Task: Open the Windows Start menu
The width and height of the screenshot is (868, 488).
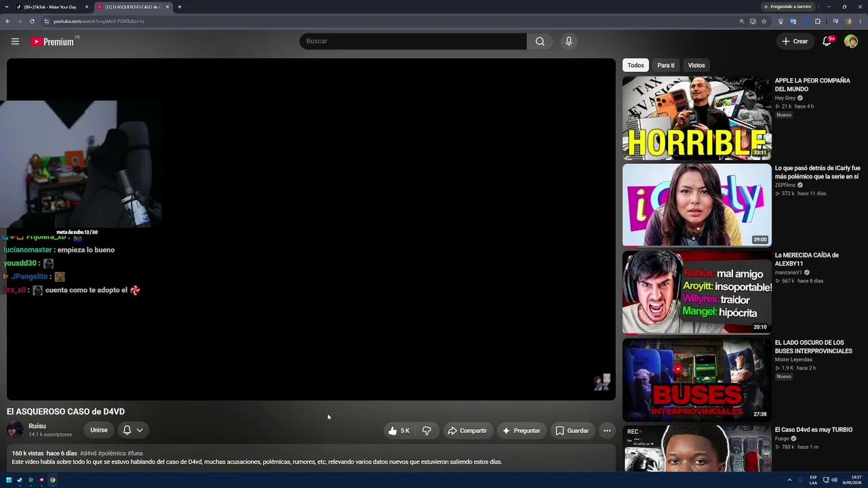Action: (9, 480)
